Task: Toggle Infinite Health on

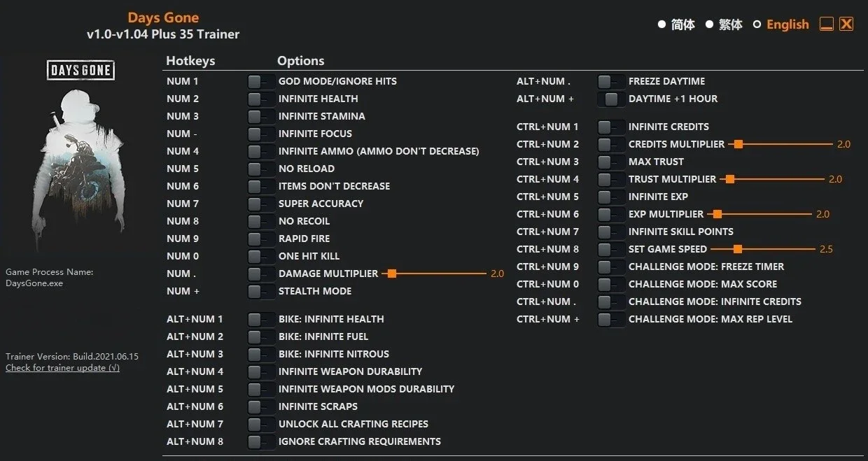Action: pos(260,99)
